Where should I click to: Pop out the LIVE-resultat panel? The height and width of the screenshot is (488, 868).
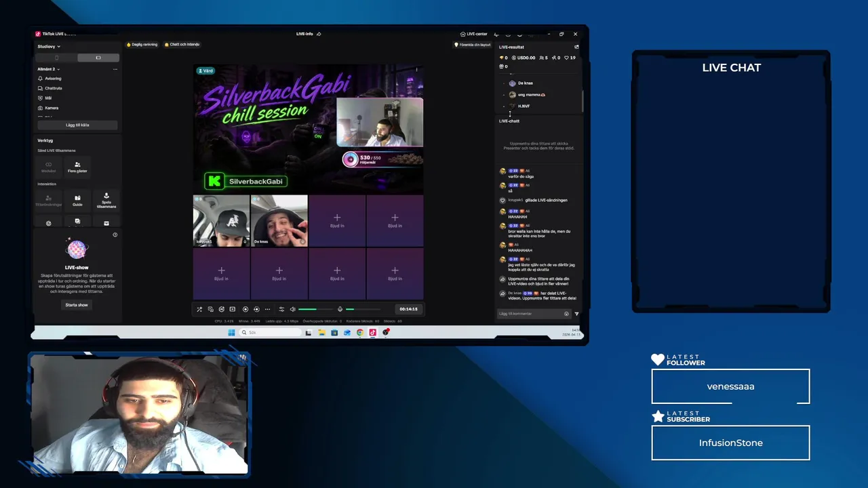point(576,47)
